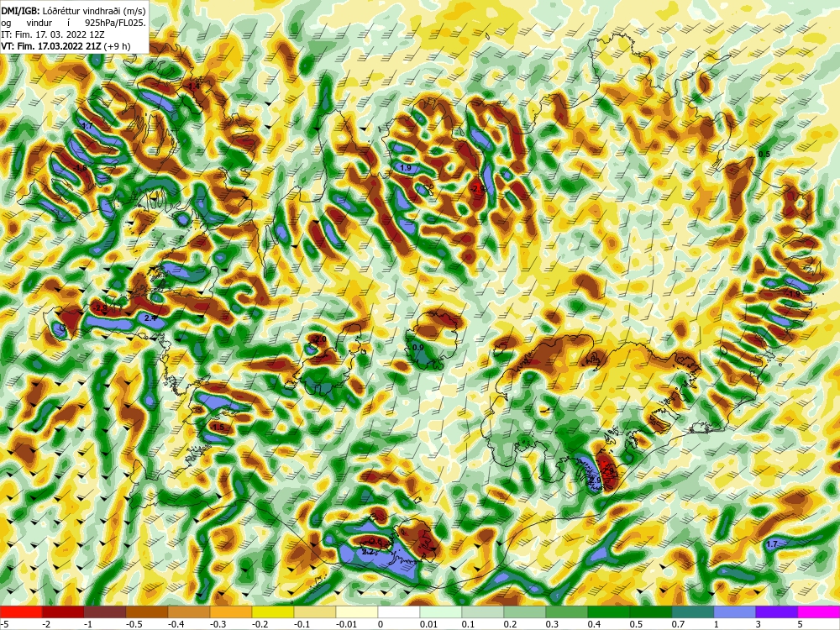840x630 pixels.
Task: Click the '-1.8' value label on the map
Action: click(x=80, y=168)
